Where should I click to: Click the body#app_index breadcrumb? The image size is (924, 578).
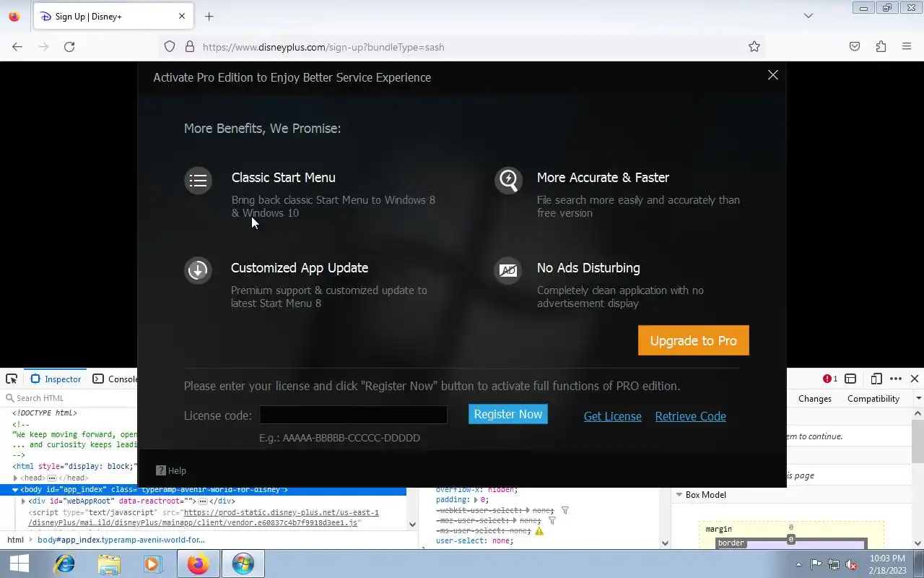(x=121, y=540)
